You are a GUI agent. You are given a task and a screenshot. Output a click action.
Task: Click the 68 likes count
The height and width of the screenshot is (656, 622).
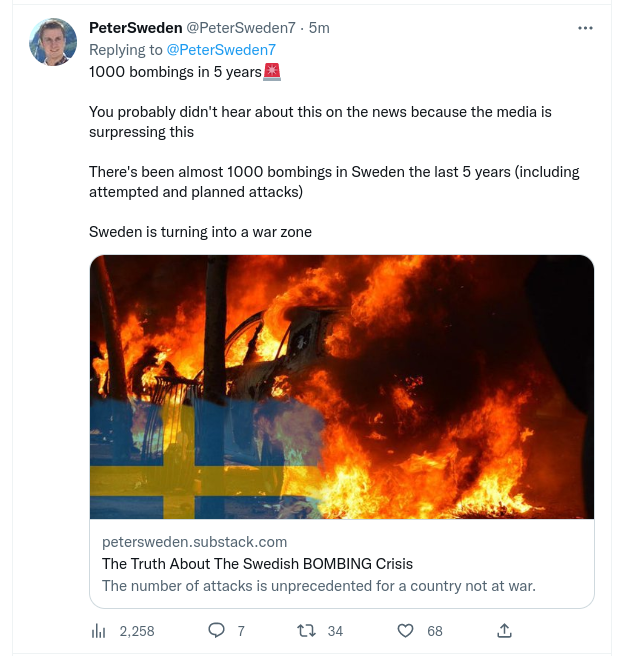[435, 631]
